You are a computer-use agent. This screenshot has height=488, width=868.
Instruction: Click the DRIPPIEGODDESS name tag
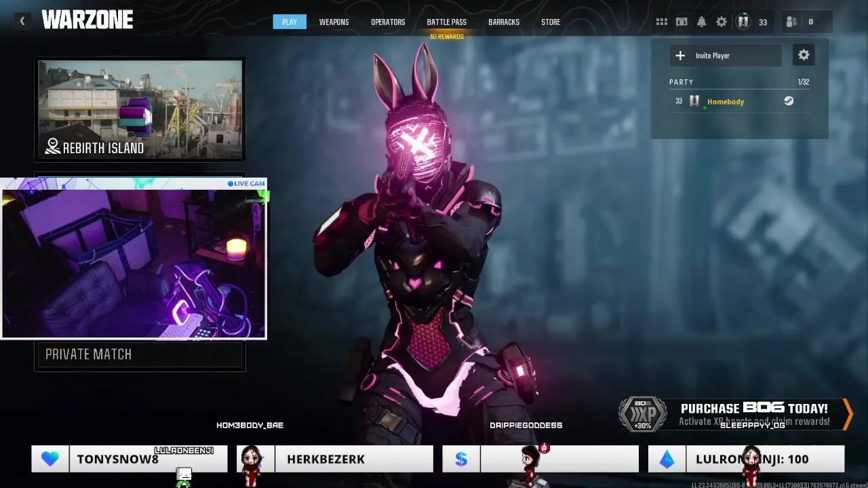click(526, 425)
